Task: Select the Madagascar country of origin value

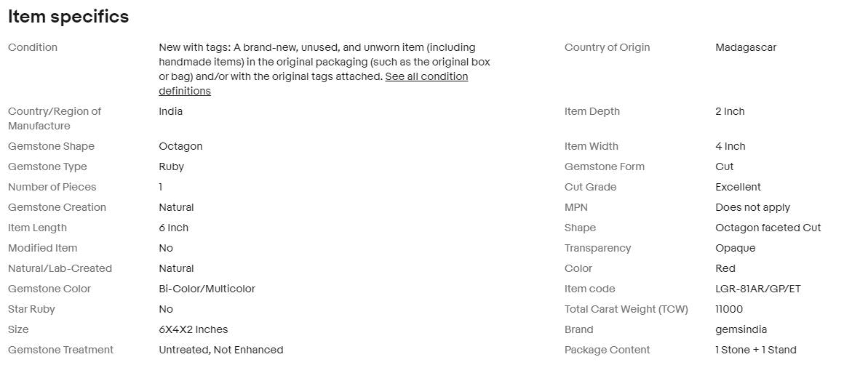Action: tap(746, 47)
